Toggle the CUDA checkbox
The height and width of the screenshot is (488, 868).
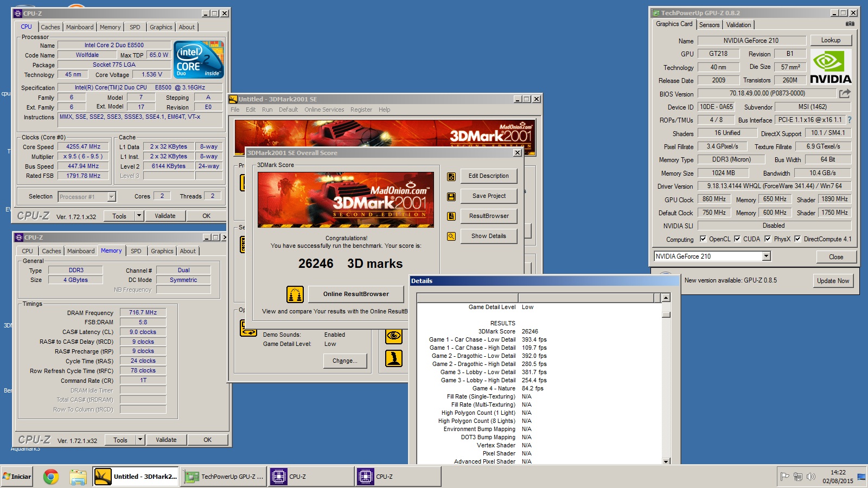[x=737, y=239]
